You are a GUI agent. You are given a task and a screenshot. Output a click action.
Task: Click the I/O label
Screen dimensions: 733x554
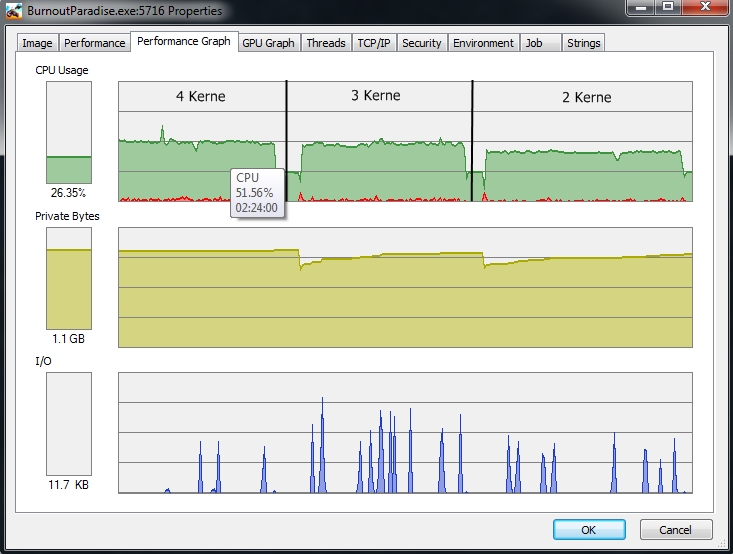pyautogui.click(x=43, y=361)
